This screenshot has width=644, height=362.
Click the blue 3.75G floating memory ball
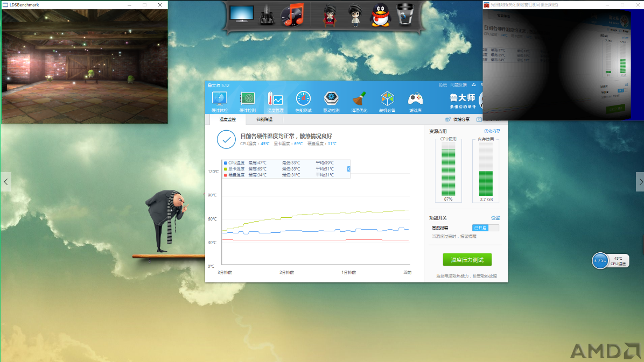tap(600, 261)
